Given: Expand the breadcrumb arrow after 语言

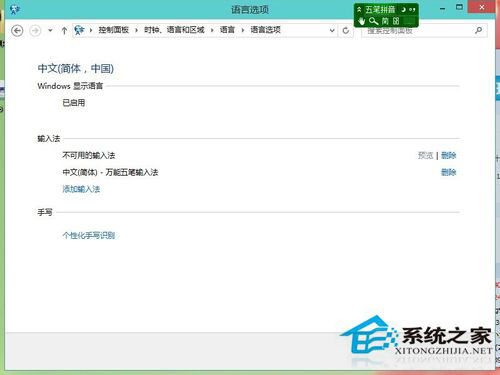Looking at the screenshot, I should 243,30.
